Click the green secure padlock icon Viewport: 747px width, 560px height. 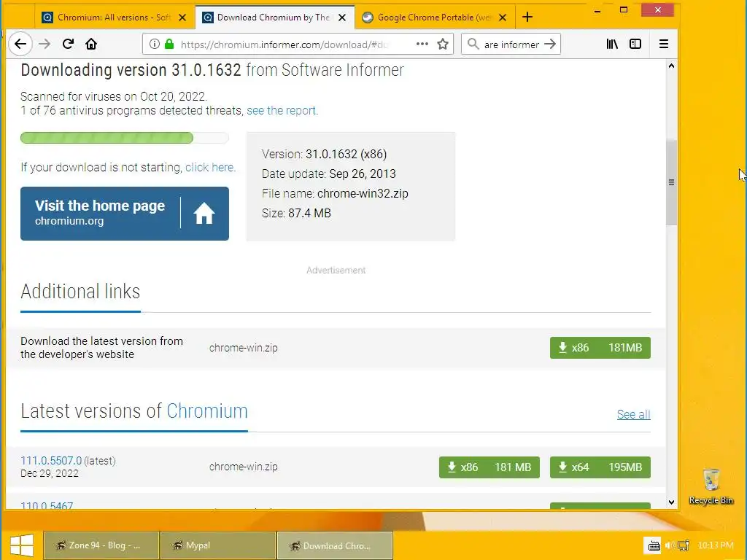coord(169,44)
